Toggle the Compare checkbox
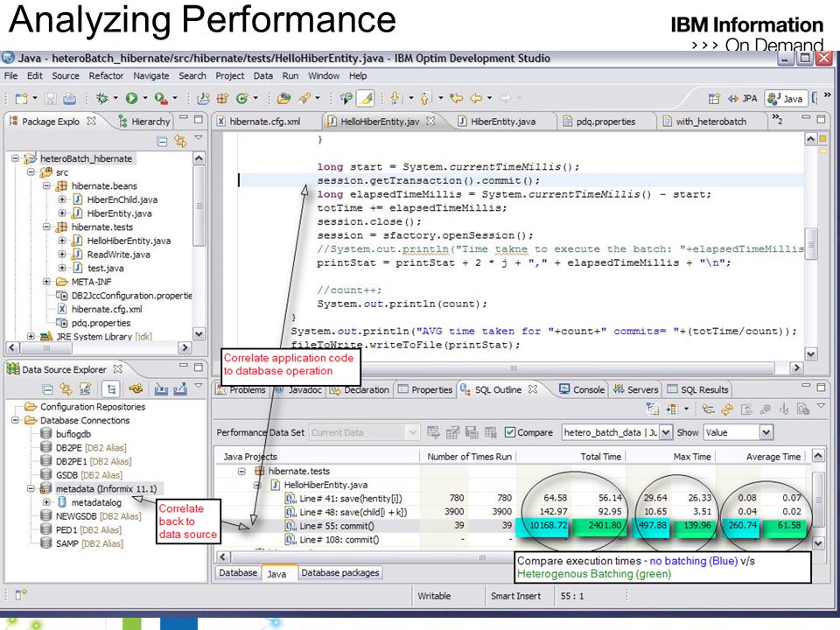The image size is (840, 630). (x=509, y=432)
